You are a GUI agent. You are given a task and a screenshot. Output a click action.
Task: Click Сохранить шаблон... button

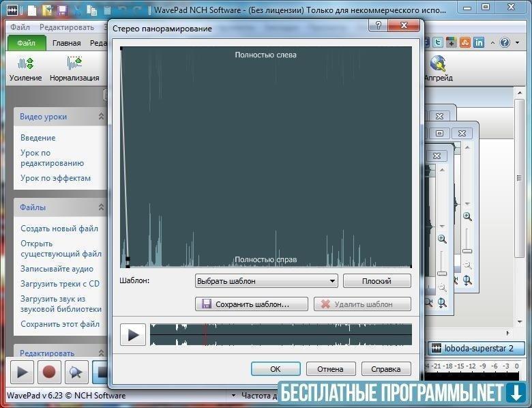tap(252, 304)
